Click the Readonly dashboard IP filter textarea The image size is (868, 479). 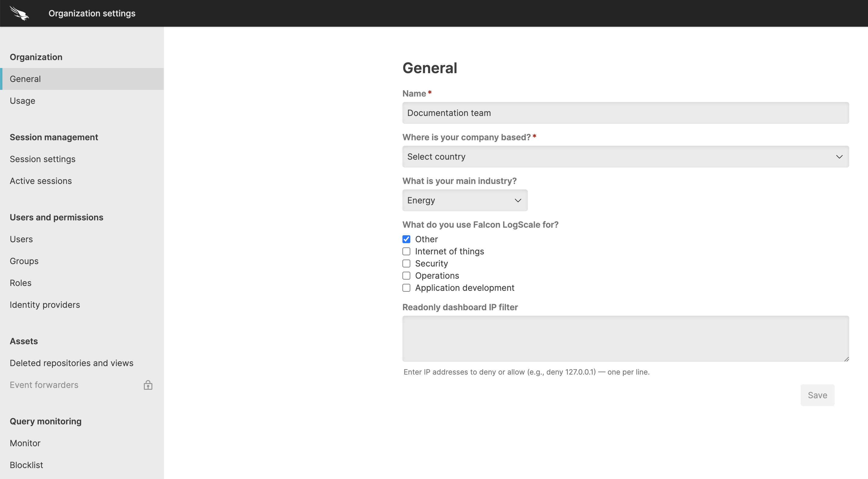pyautogui.click(x=625, y=338)
